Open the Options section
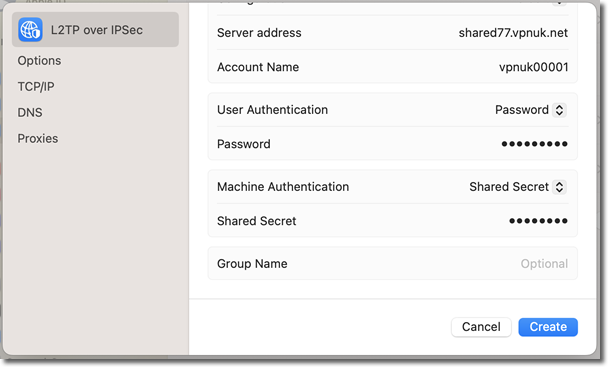The image size is (608, 367). [39, 61]
